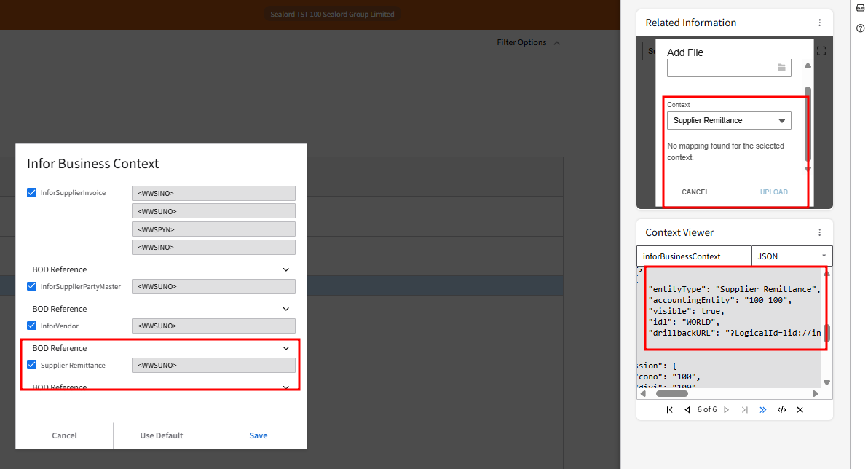The height and width of the screenshot is (469, 868).
Task: Click Cancel in Infor Business Context dialog
Action: pyautogui.click(x=64, y=435)
